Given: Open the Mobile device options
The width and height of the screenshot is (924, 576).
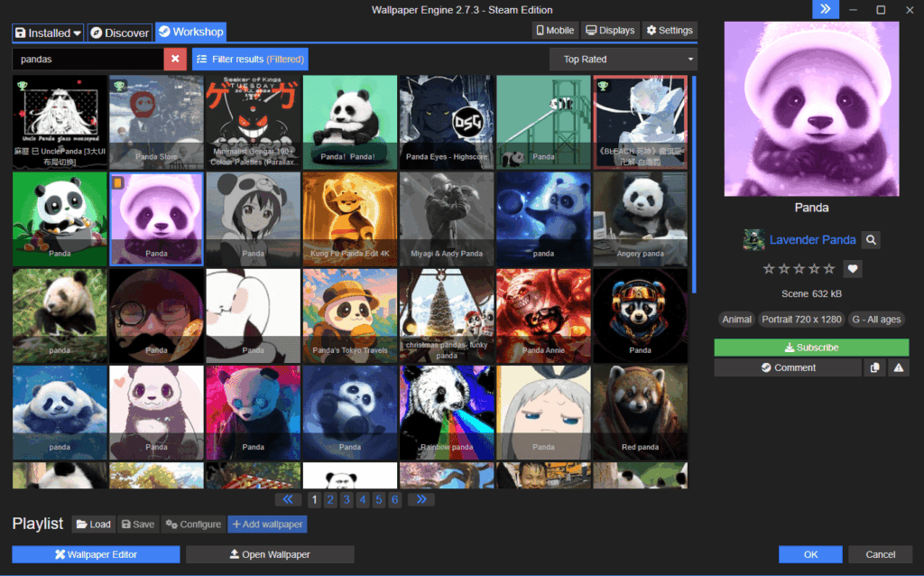Looking at the screenshot, I should tap(555, 30).
